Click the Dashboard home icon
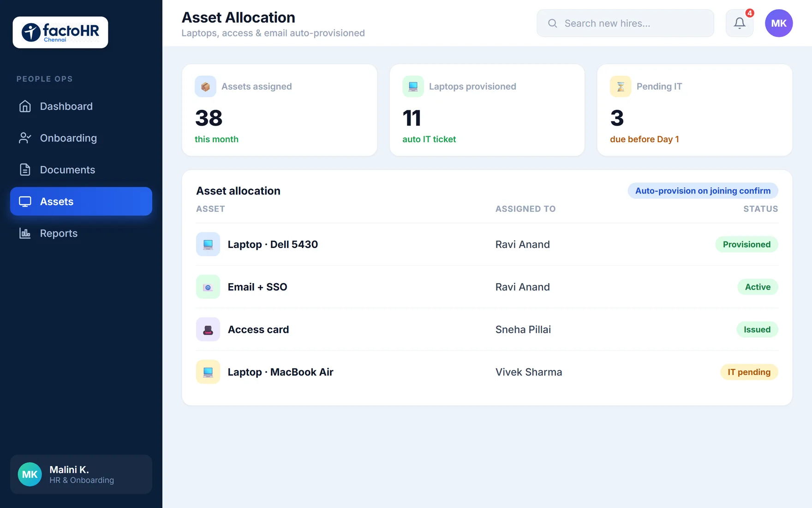The image size is (812, 508). [x=25, y=106]
